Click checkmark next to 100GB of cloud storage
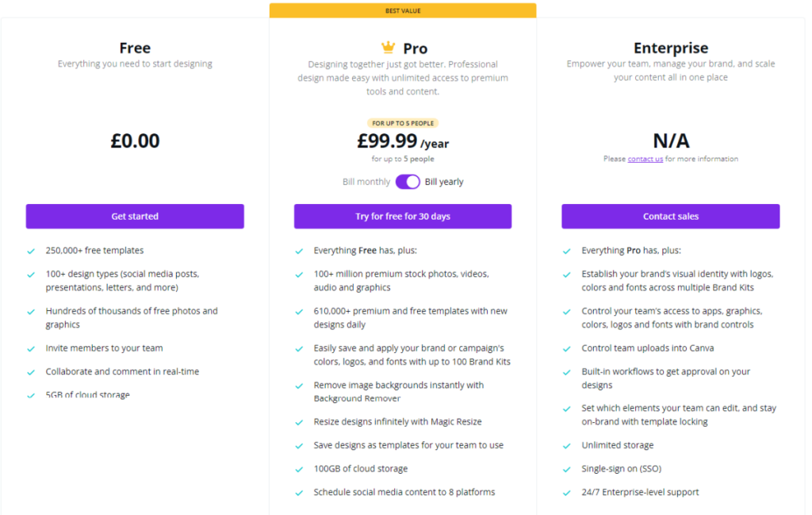Viewport: 812px width, 515px height. tap(299, 469)
